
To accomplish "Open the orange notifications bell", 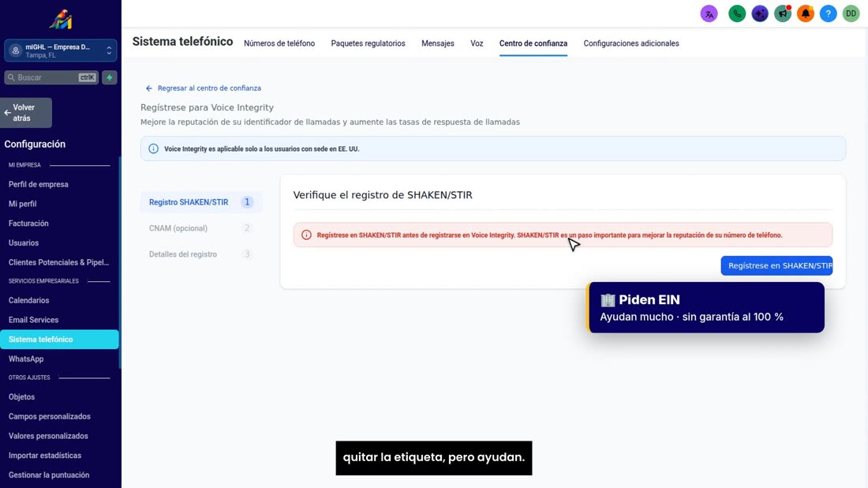I will [x=806, y=14].
